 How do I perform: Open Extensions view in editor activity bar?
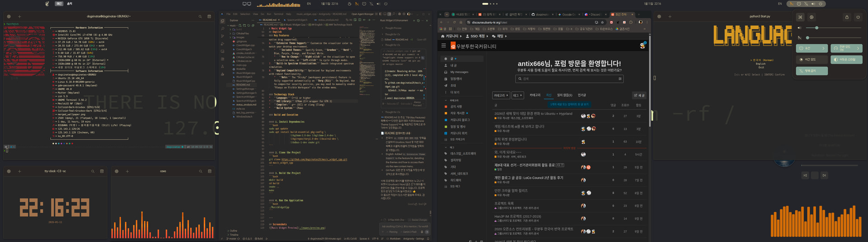pos(222,59)
